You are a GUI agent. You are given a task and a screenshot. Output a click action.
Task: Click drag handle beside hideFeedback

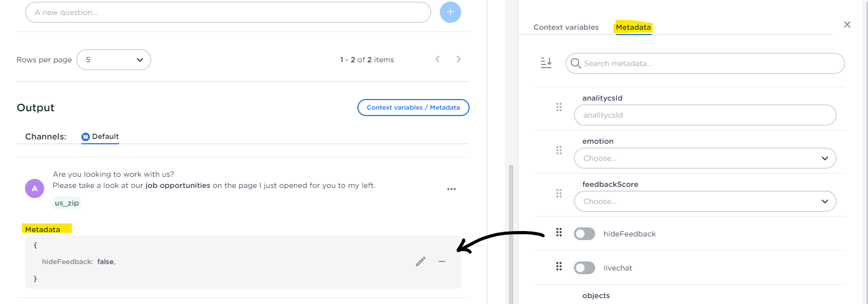[x=559, y=233]
